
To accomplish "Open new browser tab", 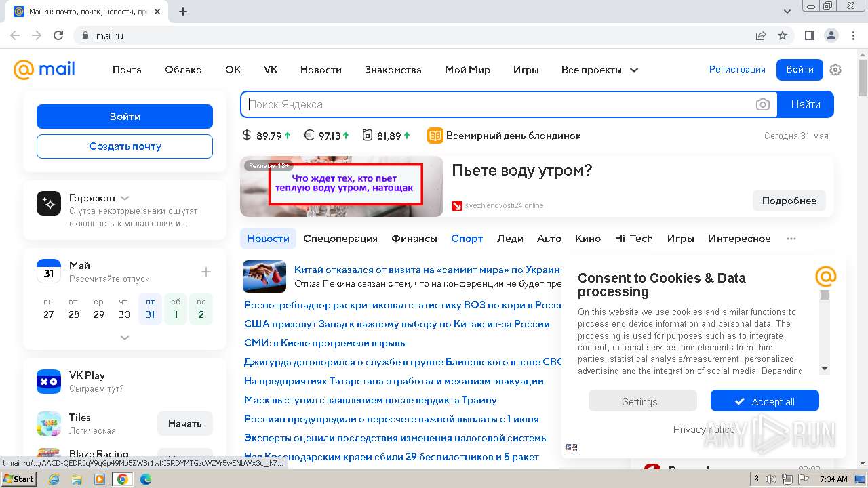I will click(183, 12).
